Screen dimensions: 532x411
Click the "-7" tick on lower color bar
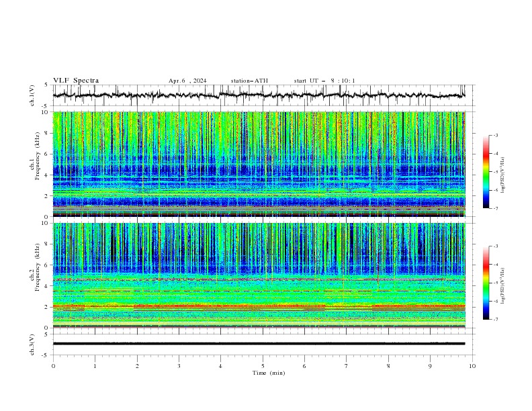coord(496,320)
